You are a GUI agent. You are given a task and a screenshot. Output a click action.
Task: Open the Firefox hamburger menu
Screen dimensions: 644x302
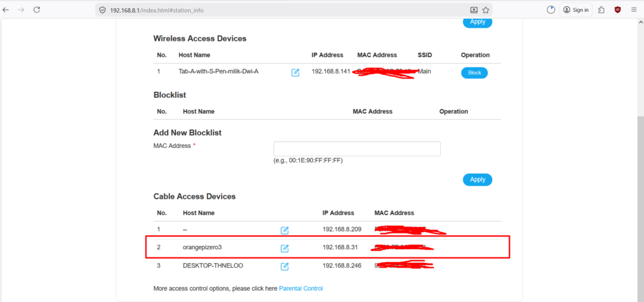(635, 10)
